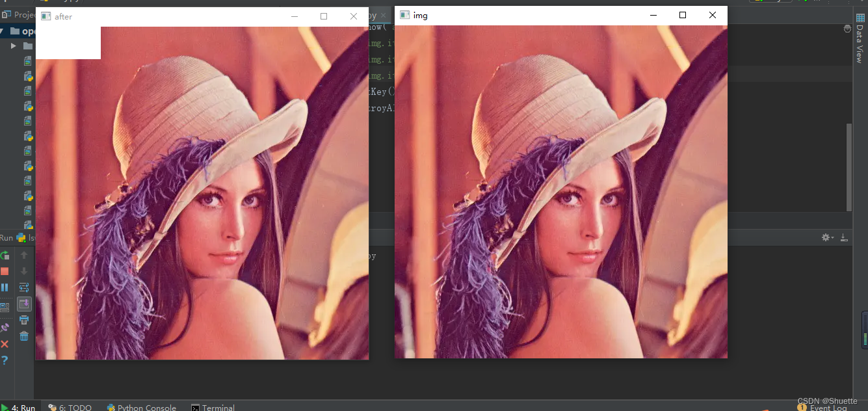The height and width of the screenshot is (411, 868).
Task: Close the 'img' window
Action: 713,15
